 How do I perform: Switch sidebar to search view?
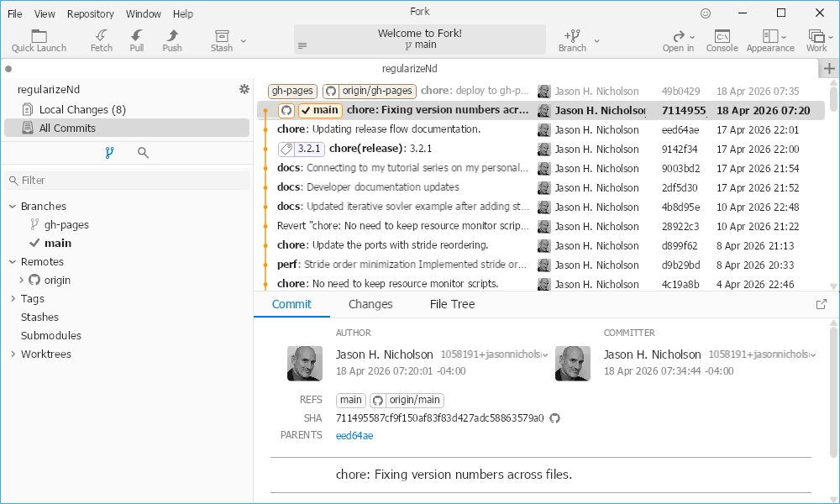point(144,153)
